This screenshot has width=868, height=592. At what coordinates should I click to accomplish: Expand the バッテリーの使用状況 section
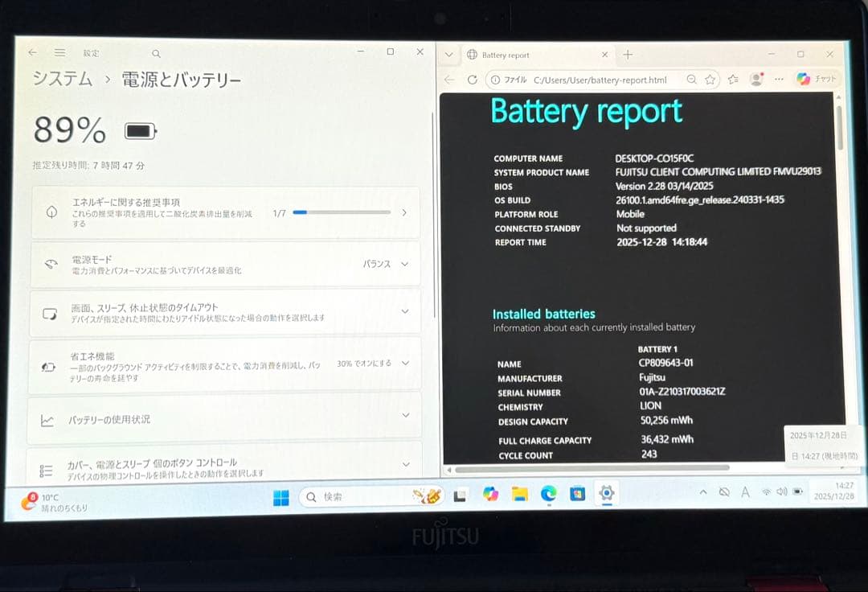tap(404, 416)
